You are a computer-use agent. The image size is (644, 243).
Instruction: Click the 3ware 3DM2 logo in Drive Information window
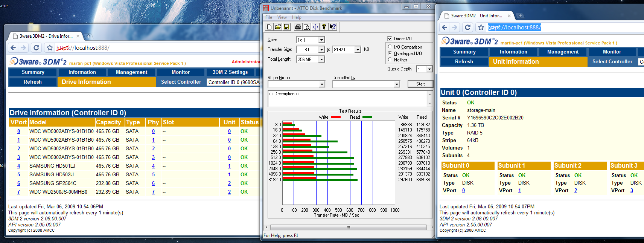(38, 62)
